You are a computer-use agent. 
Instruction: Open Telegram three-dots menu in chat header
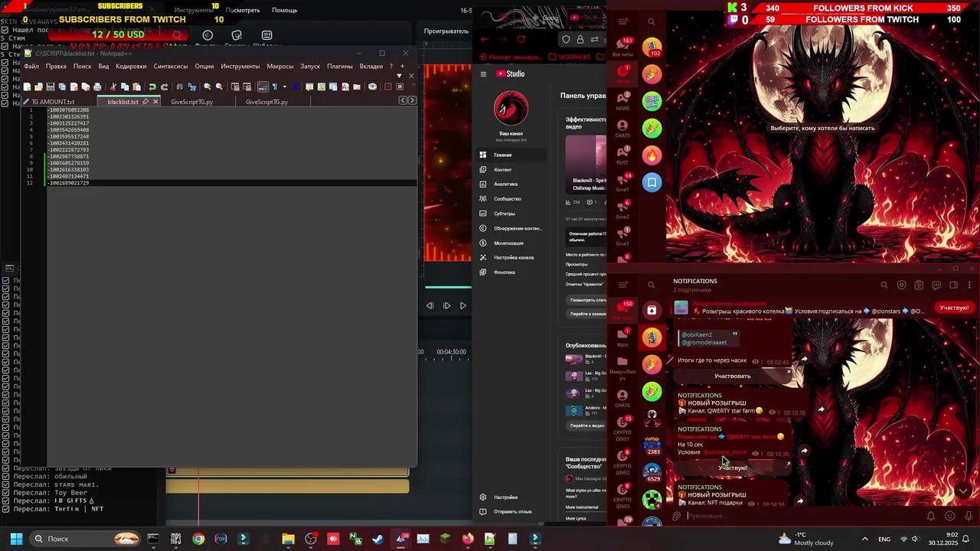coord(970,285)
